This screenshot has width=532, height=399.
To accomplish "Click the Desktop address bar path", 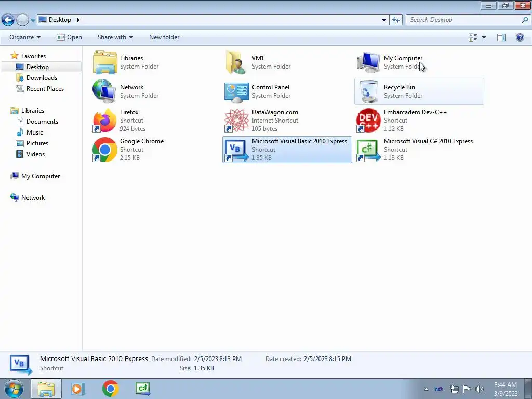I will pos(60,20).
